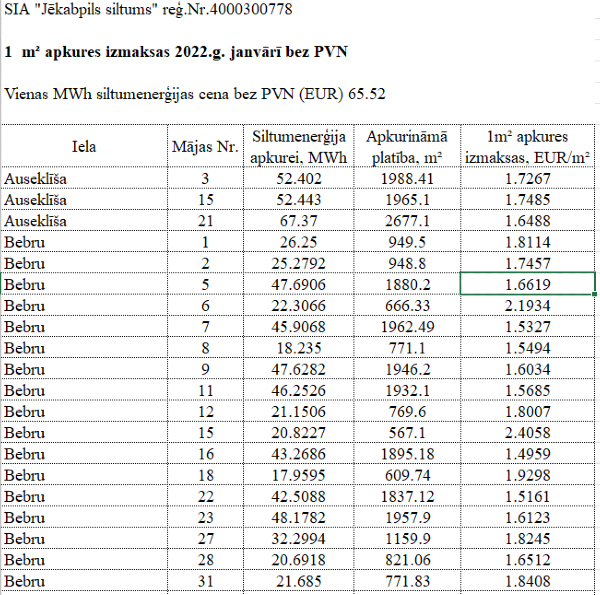Select cell with value 25.2792
Viewport: 600px width, 595px height.
point(298,263)
